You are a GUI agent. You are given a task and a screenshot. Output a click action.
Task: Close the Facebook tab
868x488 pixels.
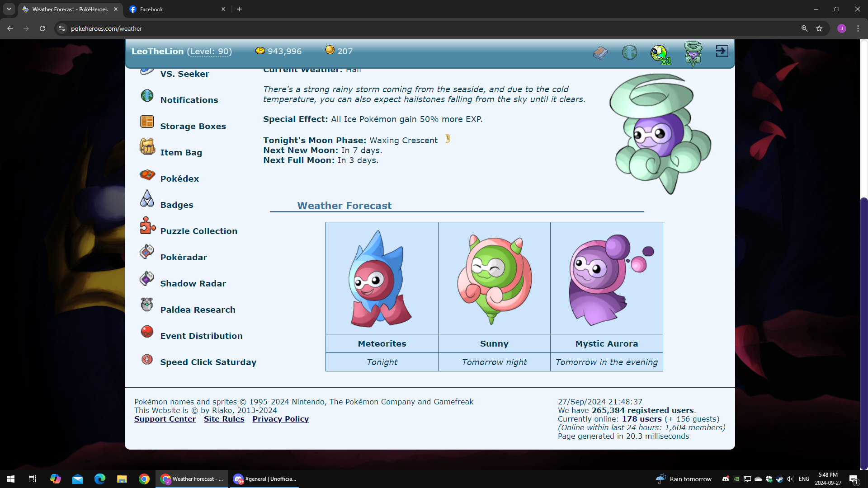pos(223,9)
